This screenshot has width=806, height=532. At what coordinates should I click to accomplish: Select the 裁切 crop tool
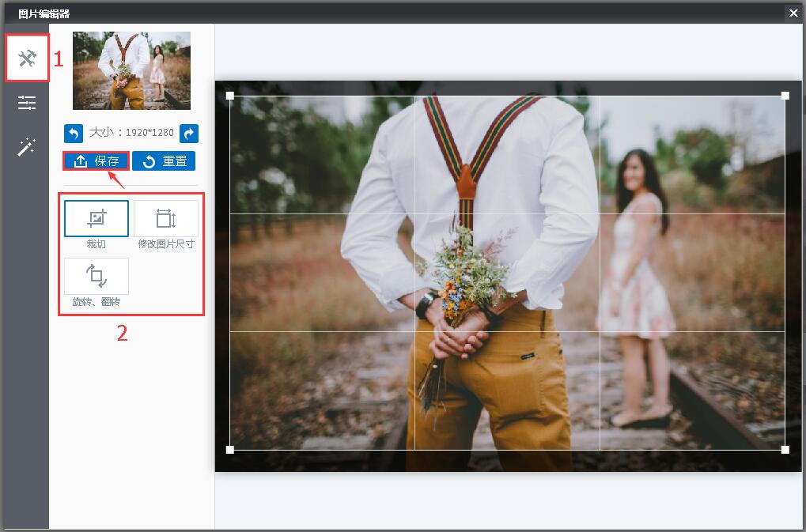pos(96,219)
